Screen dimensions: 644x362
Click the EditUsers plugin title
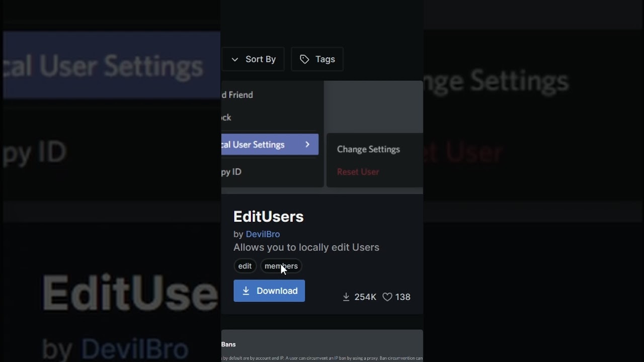(x=268, y=217)
